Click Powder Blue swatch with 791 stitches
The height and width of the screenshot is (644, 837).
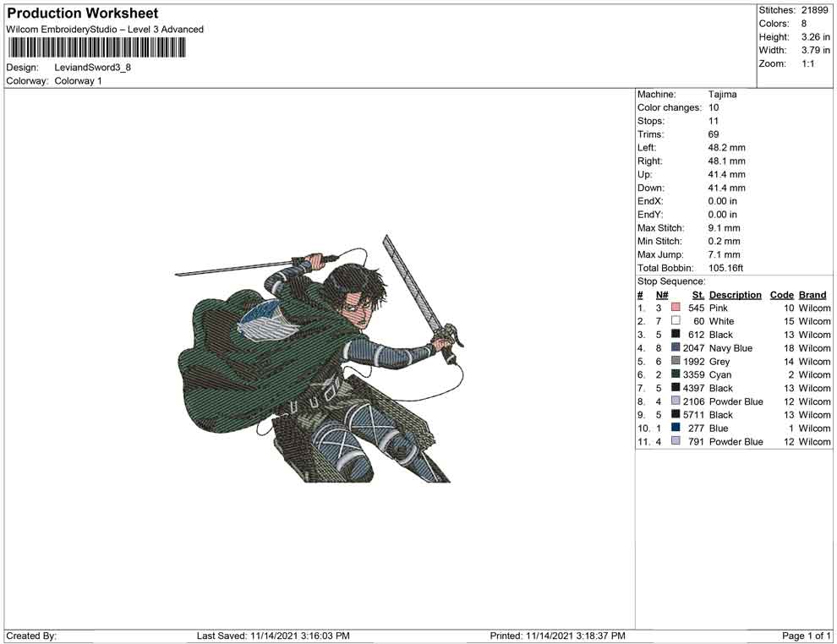tap(676, 440)
